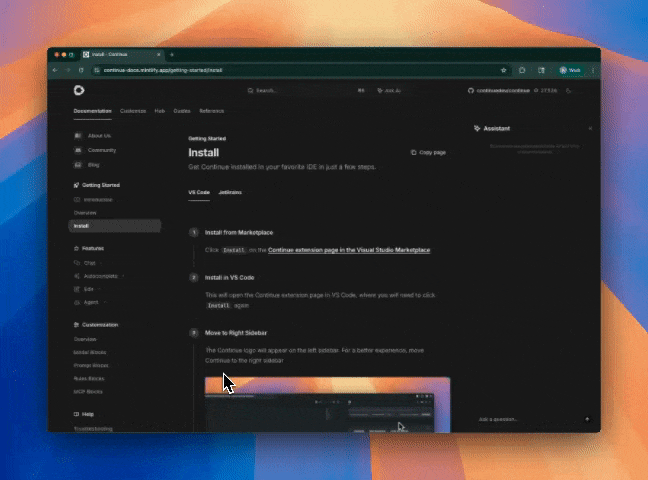The width and height of the screenshot is (648, 480).
Task: Open the continuedev/continue repository link
Action: click(x=503, y=91)
